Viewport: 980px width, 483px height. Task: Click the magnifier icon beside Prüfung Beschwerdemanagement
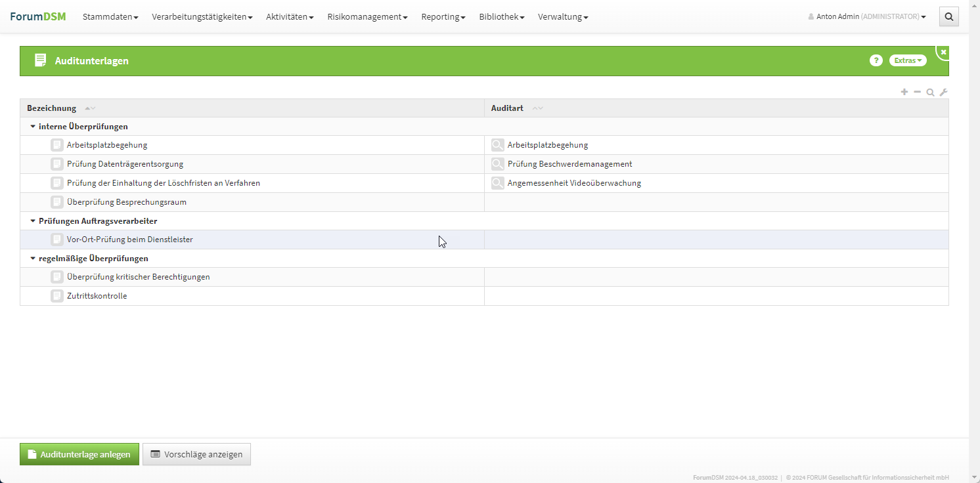point(498,164)
